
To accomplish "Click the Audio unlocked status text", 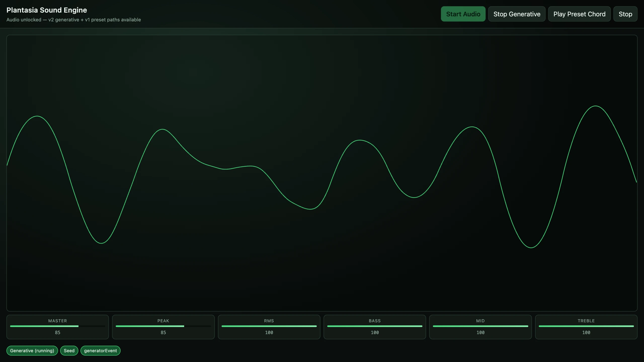I will [x=73, y=20].
